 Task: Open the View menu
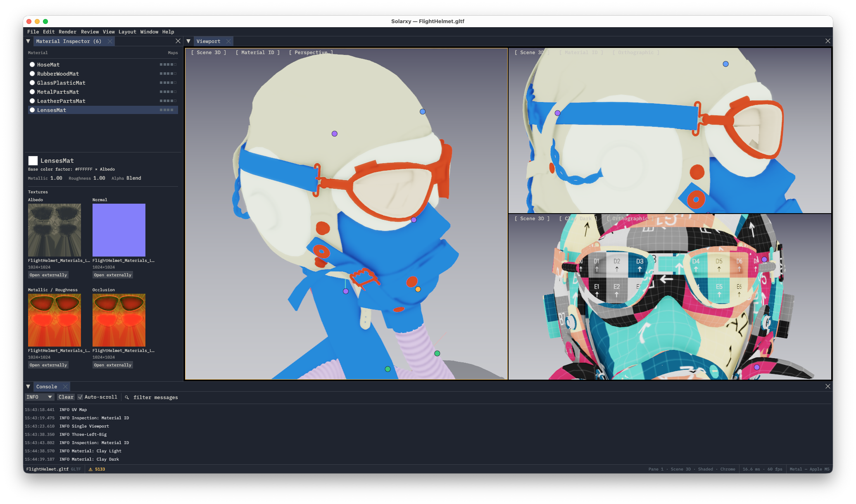tap(109, 32)
